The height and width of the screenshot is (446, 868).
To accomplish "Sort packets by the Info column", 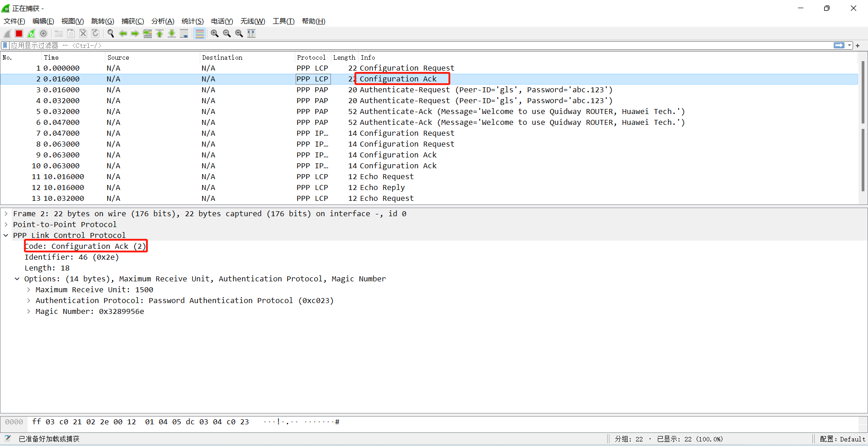I will (608, 57).
